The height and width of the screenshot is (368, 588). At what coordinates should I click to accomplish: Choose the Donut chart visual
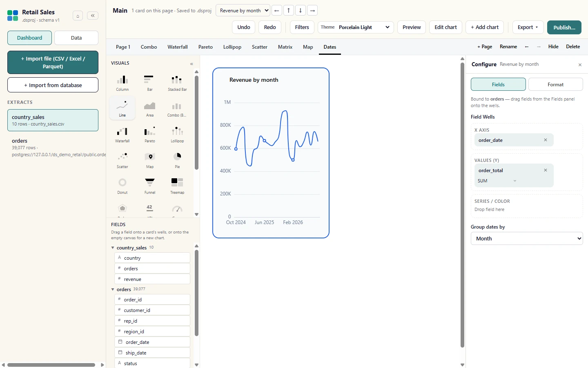[x=122, y=186]
